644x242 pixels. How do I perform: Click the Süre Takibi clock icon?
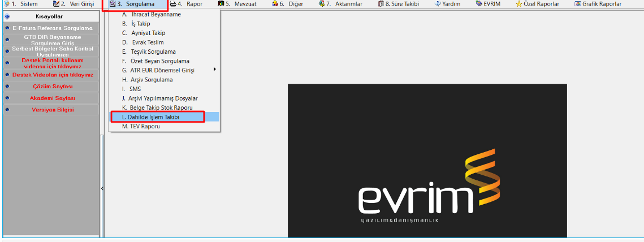tap(381, 4)
